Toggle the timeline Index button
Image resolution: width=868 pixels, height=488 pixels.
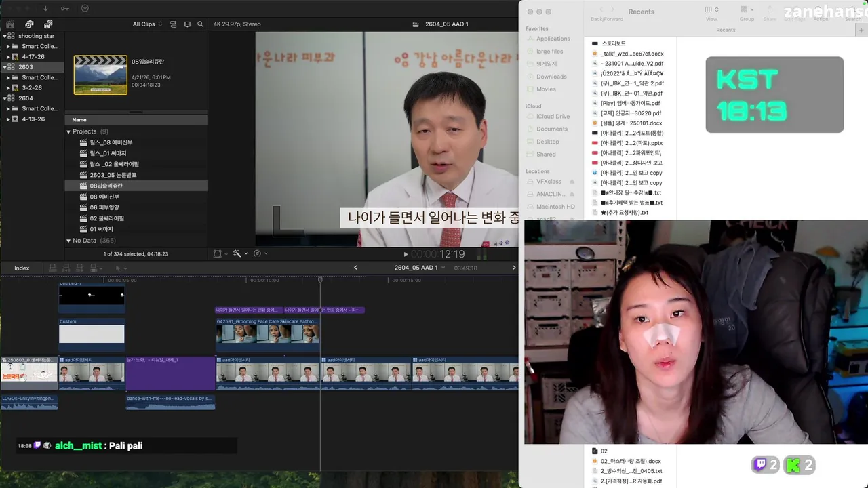(x=22, y=268)
